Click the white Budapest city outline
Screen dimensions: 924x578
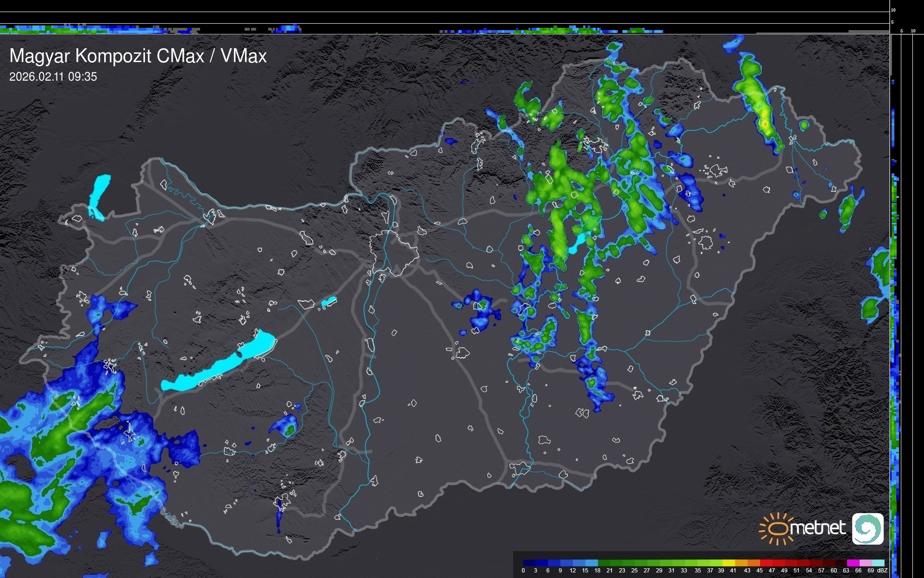[x=394, y=253]
